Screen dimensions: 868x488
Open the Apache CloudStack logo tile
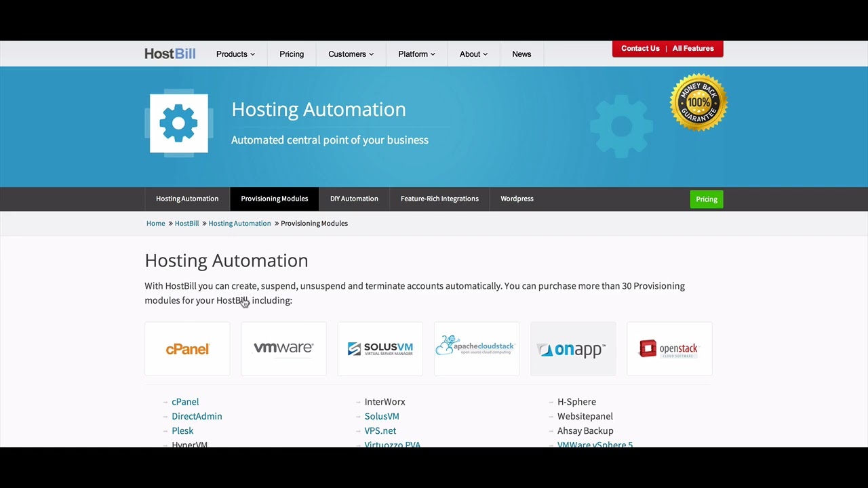pyautogui.click(x=476, y=348)
